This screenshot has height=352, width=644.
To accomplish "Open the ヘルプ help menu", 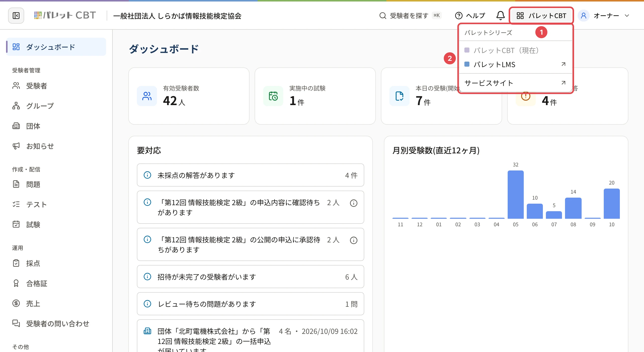I will [x=470, y=16].
